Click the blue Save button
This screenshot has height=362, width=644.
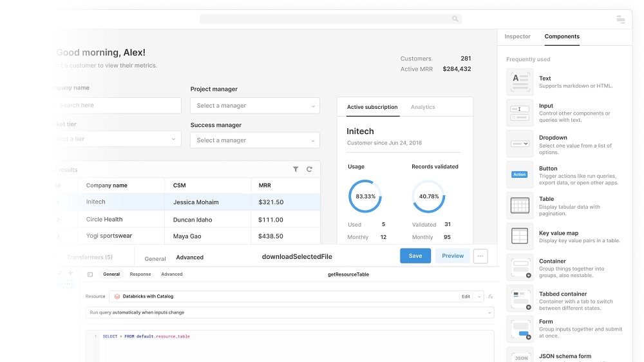tap(415, 256)
